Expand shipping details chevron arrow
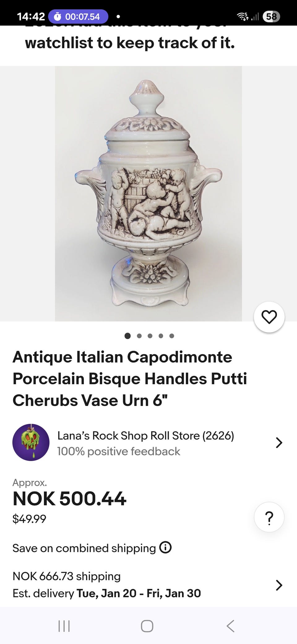Viewport: 297px width, 644px height. [x=279, y=585]
